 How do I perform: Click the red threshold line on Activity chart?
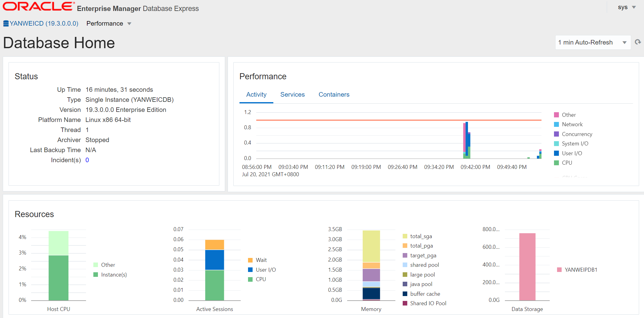(x=399, y=120)
